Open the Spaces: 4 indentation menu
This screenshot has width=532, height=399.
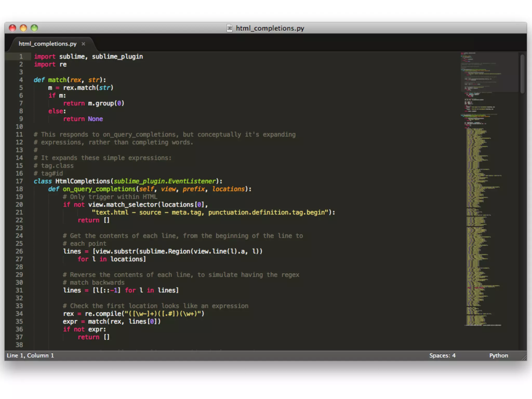click(442, 355)
